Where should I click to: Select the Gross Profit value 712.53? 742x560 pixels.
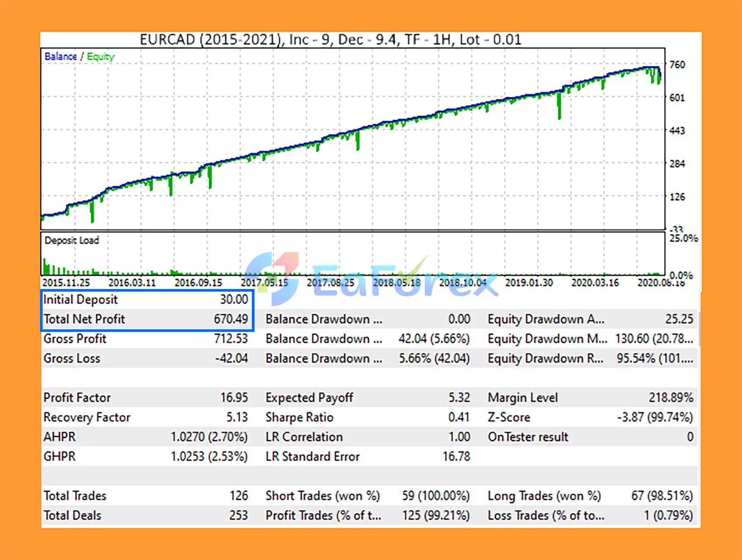pyautogui.click(x=231, y=339)
